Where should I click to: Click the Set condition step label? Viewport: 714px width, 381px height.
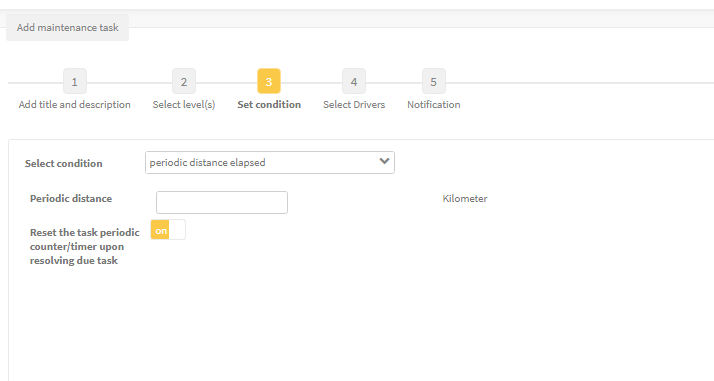pos(269,105)
